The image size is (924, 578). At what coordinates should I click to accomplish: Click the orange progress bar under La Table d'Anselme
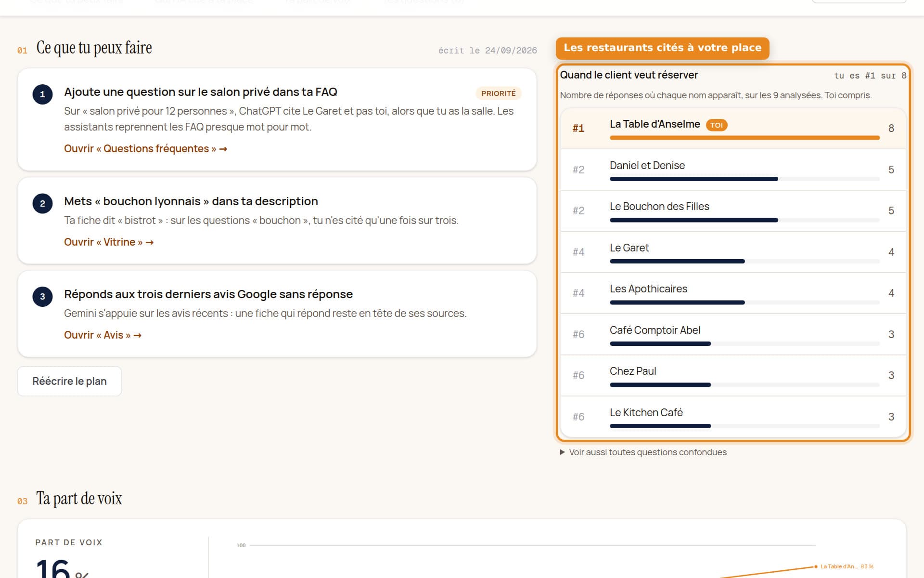(744, 138)
